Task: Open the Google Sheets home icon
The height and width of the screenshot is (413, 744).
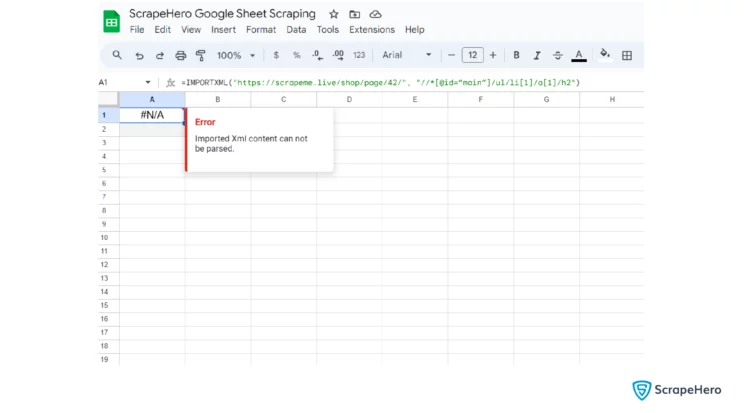Action: tap(112, 21)
